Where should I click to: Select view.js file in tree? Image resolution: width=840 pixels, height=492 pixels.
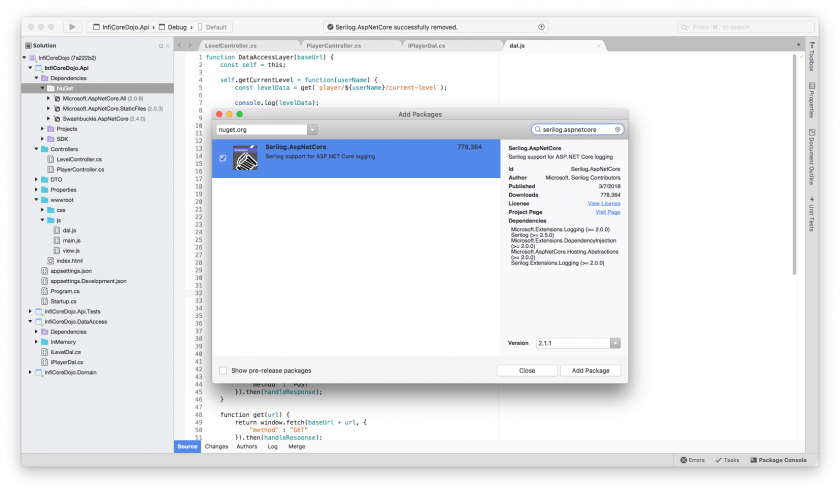coord(71,251)
